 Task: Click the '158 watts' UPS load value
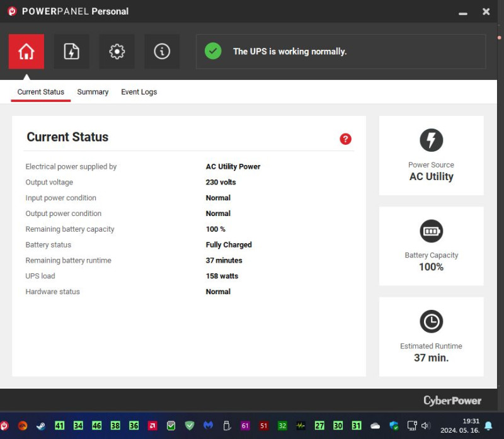(222, 276)
